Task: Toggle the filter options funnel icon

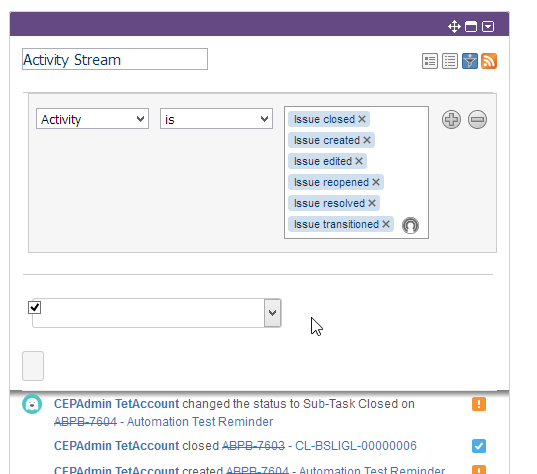Action: click(x=470, y=61)
